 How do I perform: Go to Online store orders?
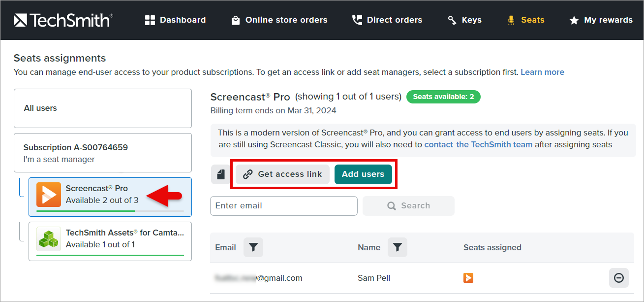(279, 20)
